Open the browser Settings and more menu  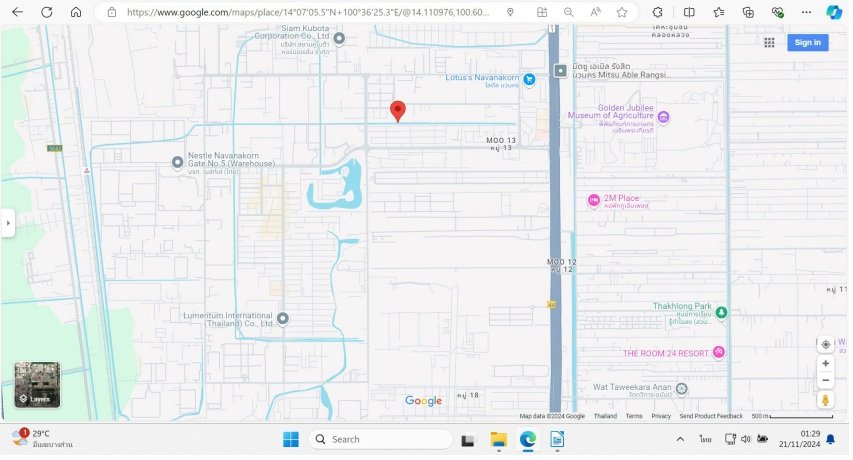click(806, 12)
